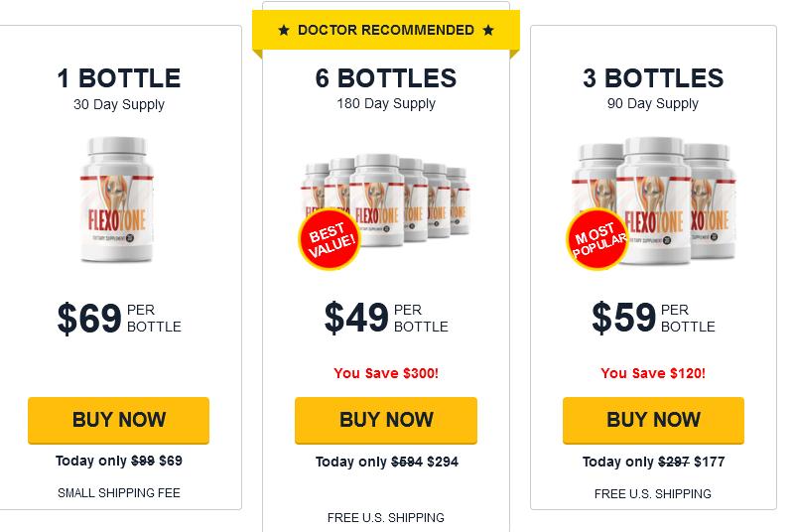
Task: Click the Doctor Recommended yellow banner text
Action: point(386,31)
